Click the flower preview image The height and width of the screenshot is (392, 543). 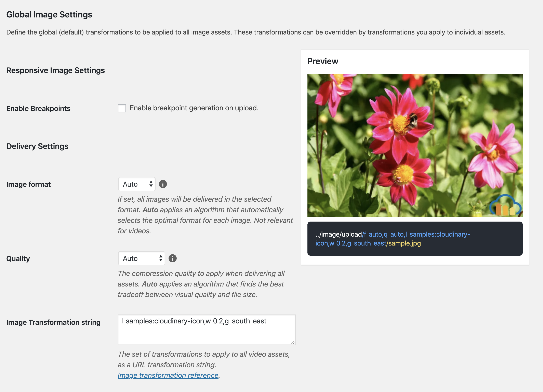[x=415, y=145]
